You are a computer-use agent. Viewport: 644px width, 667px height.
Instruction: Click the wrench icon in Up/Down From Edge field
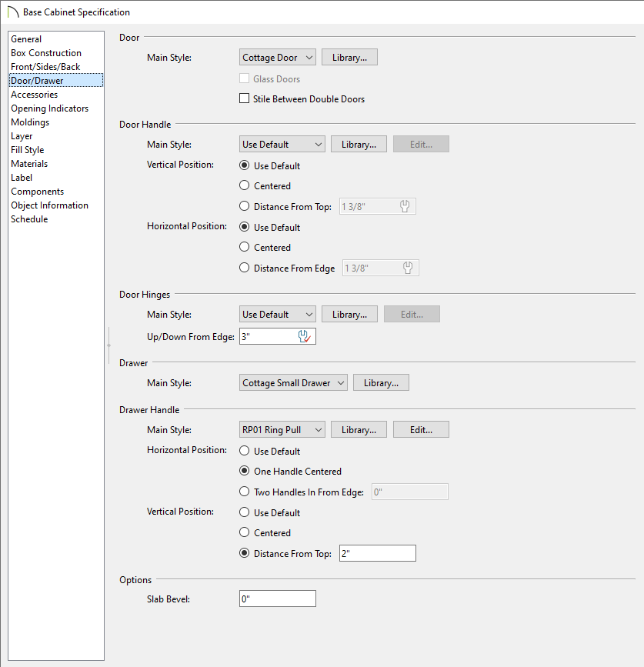coord(304,336)
